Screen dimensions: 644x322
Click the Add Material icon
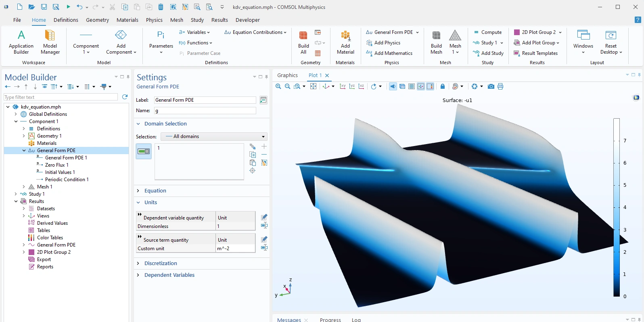tap(345, 42)
